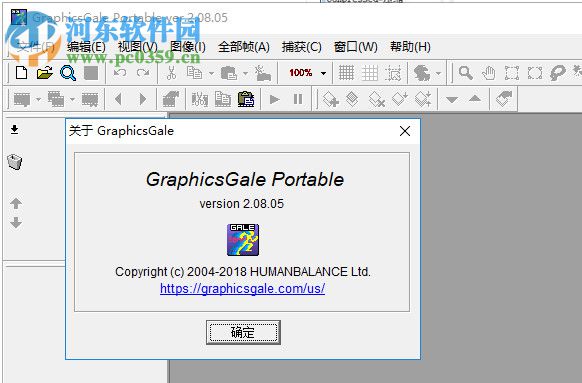Click the 确定 button in About dialog
The height and width of the screenshot is (383, 582).
(x=243, y=332)
